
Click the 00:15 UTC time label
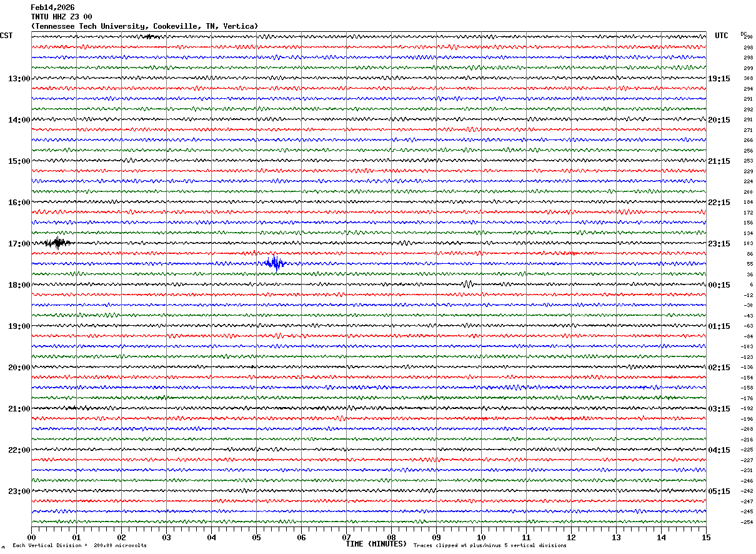click(x=719, y=285)
